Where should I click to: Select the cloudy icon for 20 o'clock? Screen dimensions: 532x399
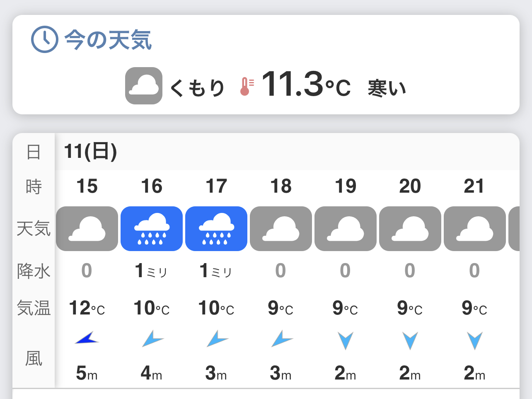click(410, 229)
